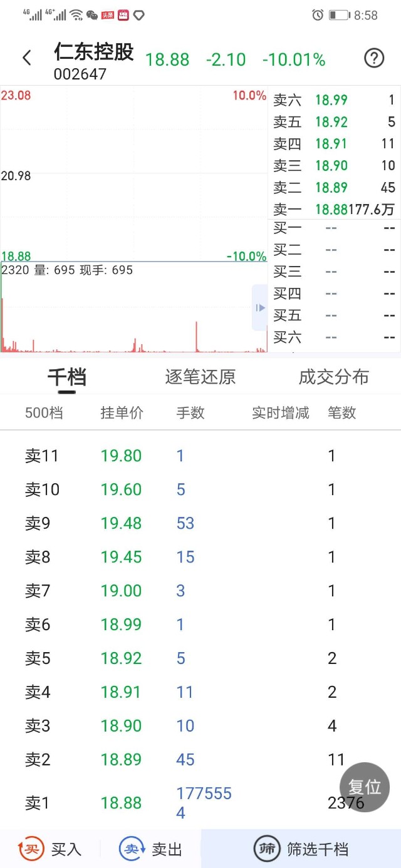Select the 卖9 row at 19.48
The image size is (401, 868).
[x=188, y=523]
